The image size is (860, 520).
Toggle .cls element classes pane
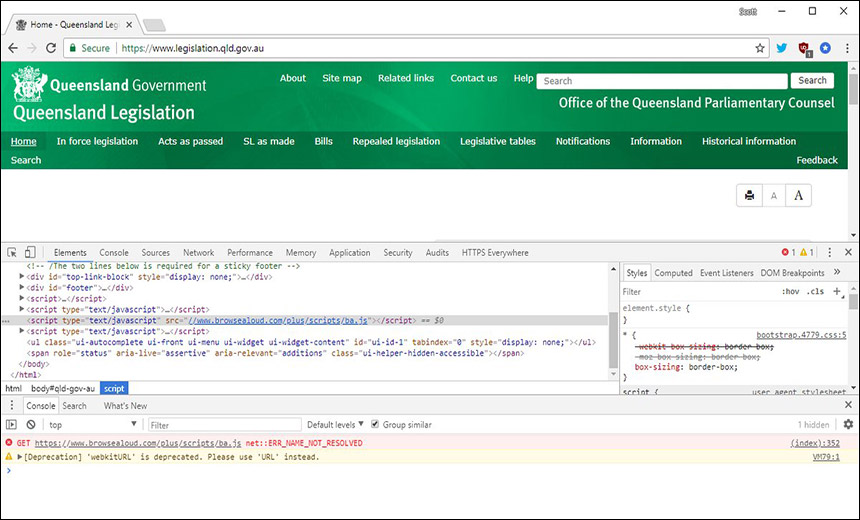(815, 291)
